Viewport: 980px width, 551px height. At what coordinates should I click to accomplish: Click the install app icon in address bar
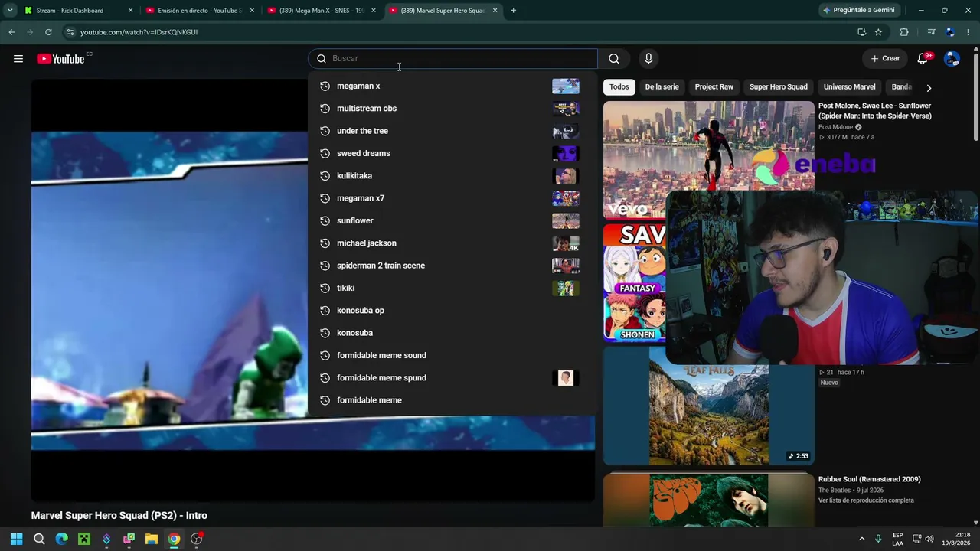(x=861, y=32)
